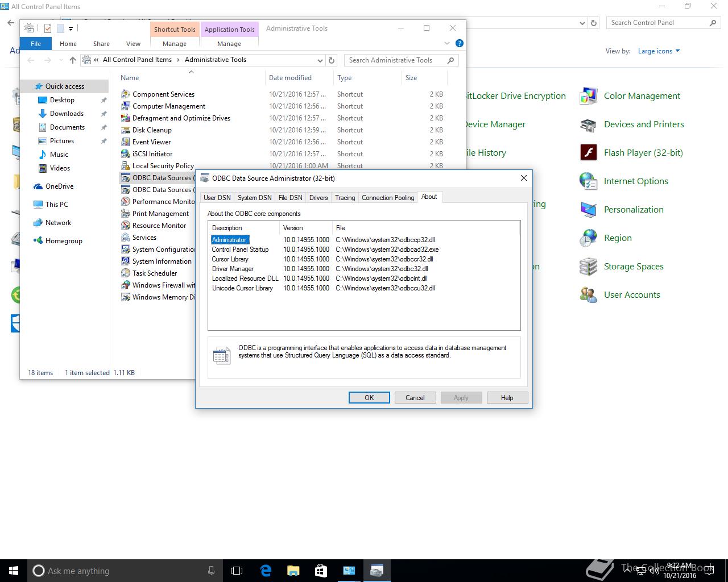Open the View by Large icons dropdown
This screenshot has height=582, width=728.
tap(659, 51)
